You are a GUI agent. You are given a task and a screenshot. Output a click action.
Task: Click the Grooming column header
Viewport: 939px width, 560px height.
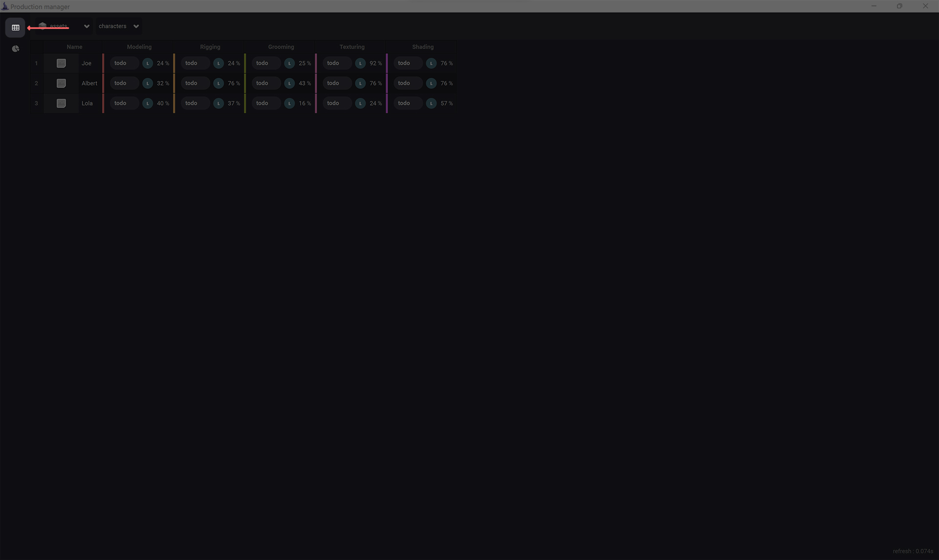(x=281, y=47)
